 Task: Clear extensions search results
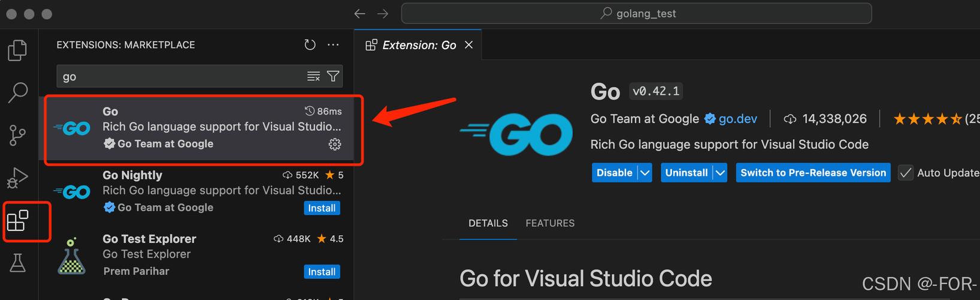pyautogui.click(x=313, y=76)
